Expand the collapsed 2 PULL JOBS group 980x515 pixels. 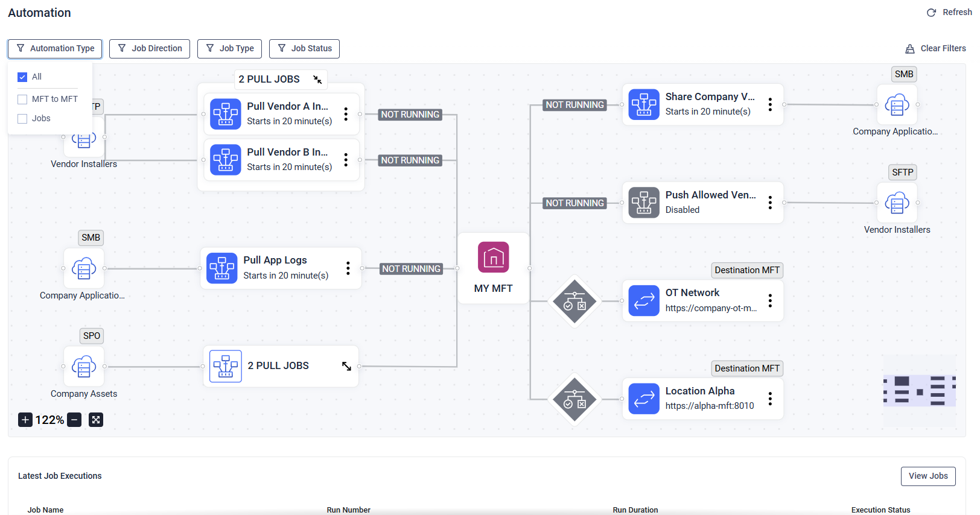click(346, 366)
